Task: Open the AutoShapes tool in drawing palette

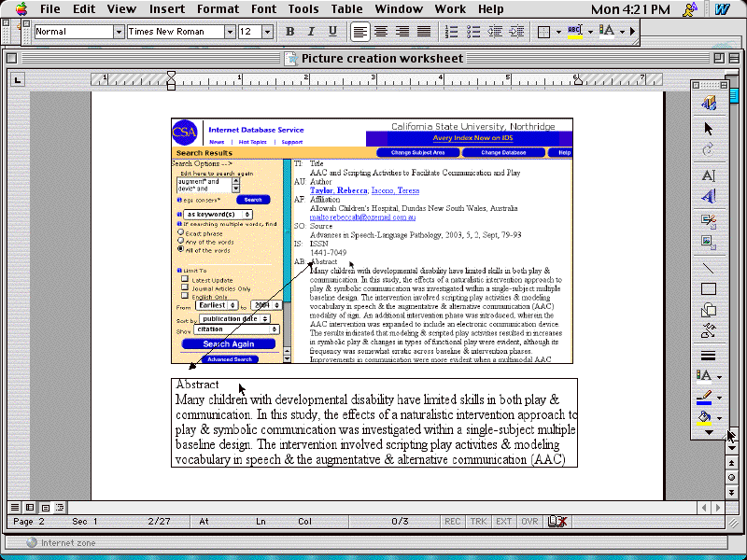Action: pyautogui.click(x=709, y=310)
